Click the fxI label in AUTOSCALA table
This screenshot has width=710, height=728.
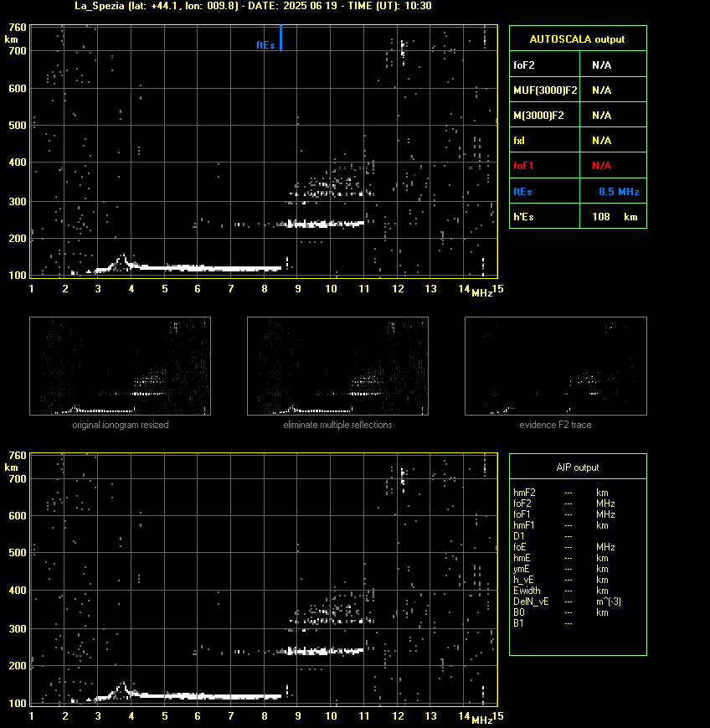click(x=519, y=140)
